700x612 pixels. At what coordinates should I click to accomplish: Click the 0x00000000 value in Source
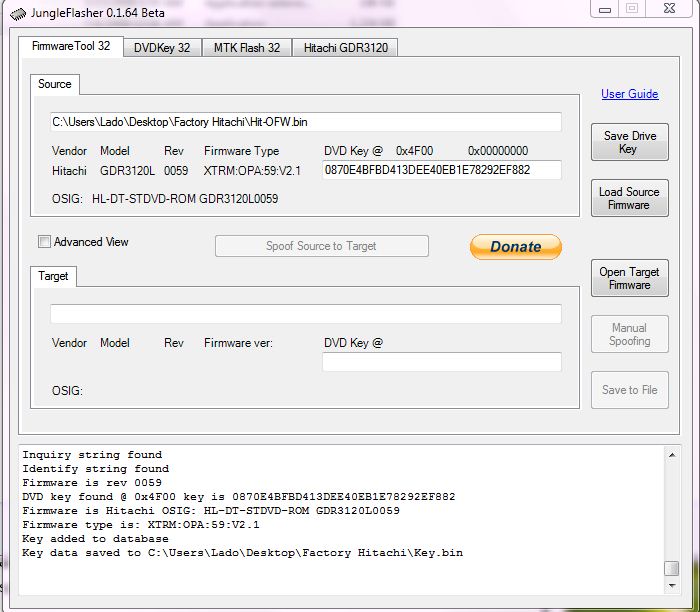[498, 151]
